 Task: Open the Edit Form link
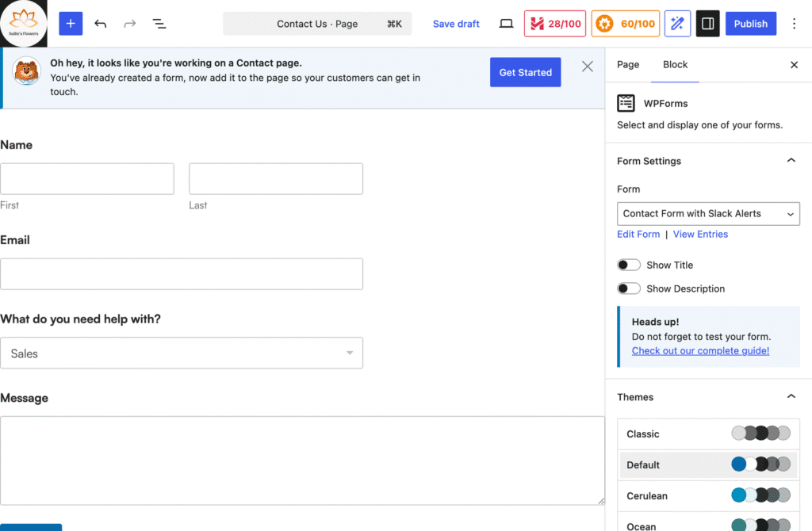pos(638,234)
